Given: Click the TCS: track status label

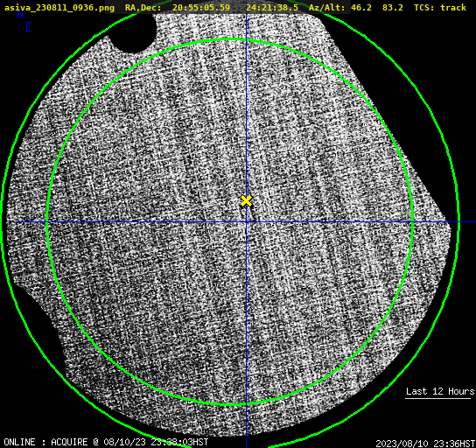Looking at the screenshot, I should (x=440, y=7).
